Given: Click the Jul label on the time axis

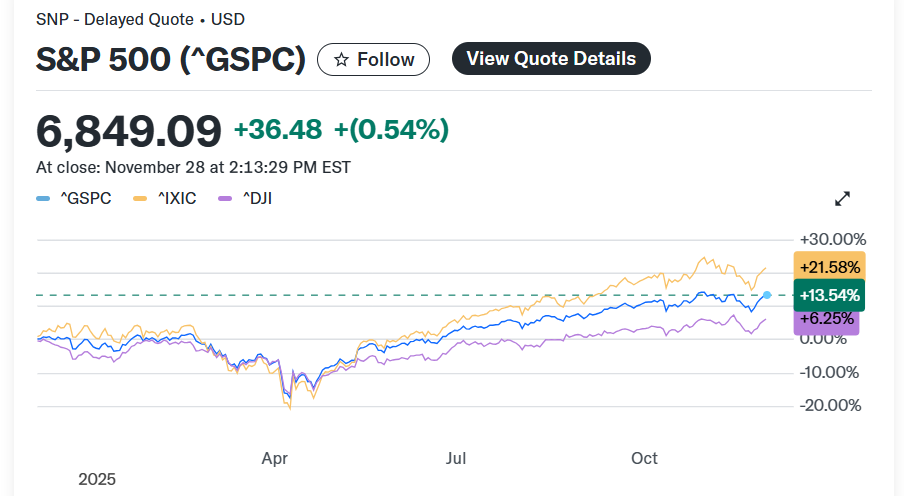Looking at the screenshot, I should (456, 458).
